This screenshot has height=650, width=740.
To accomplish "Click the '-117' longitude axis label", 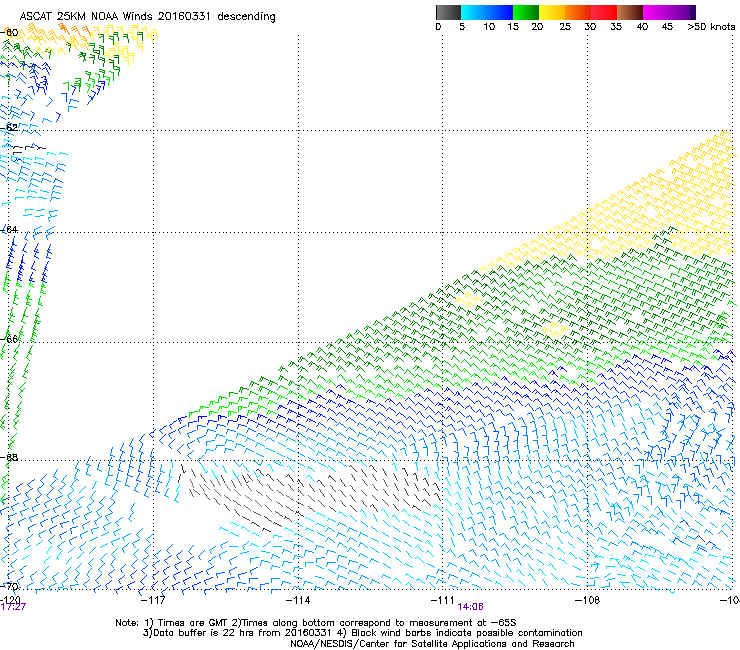I will 153,600.
